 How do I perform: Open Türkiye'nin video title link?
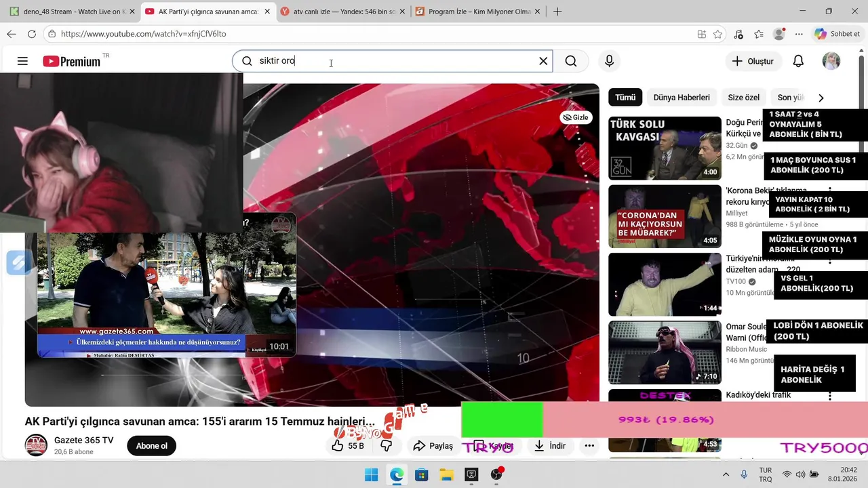coord(762,264)
